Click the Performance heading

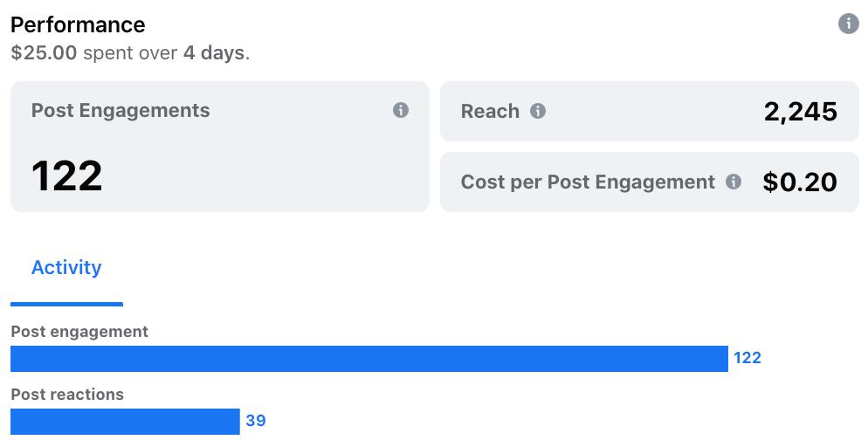click(78, 24)
